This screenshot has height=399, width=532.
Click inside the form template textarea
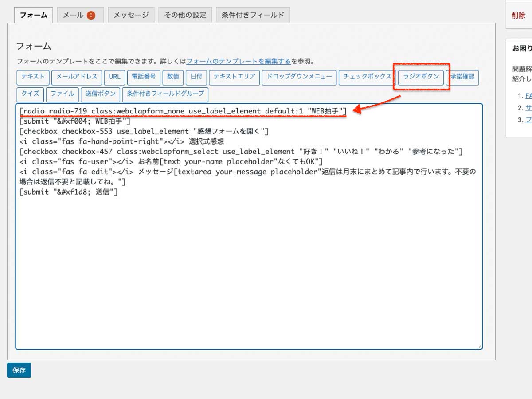[x=248, y=266]
